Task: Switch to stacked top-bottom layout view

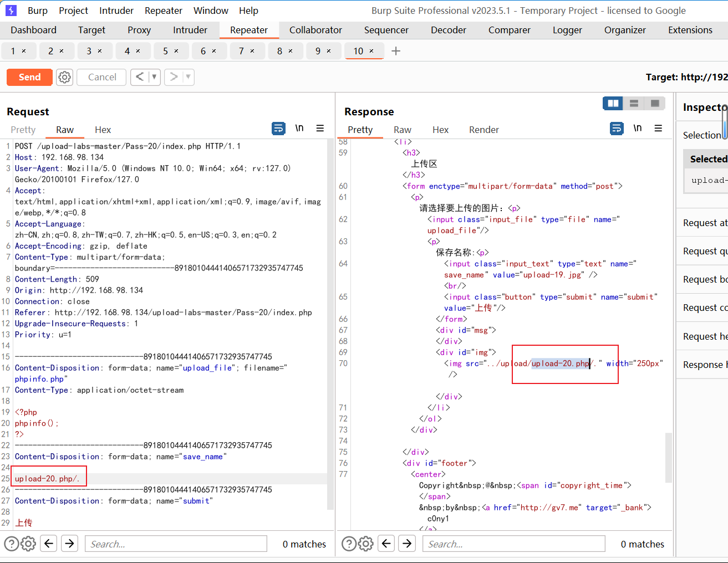Action: click(x=634, y=104)
